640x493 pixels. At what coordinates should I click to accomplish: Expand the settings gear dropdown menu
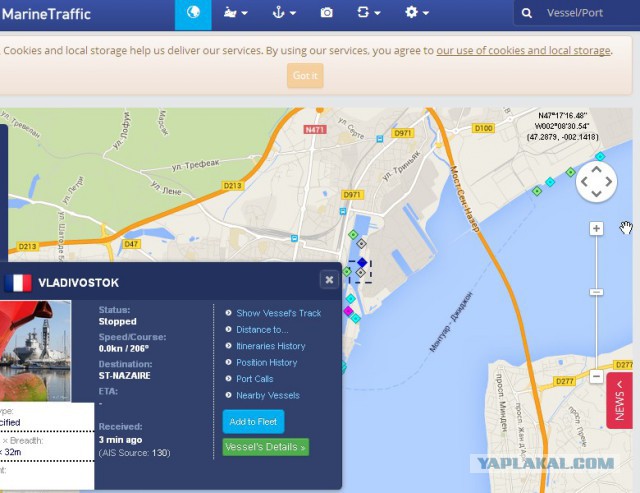coord(417,13)
